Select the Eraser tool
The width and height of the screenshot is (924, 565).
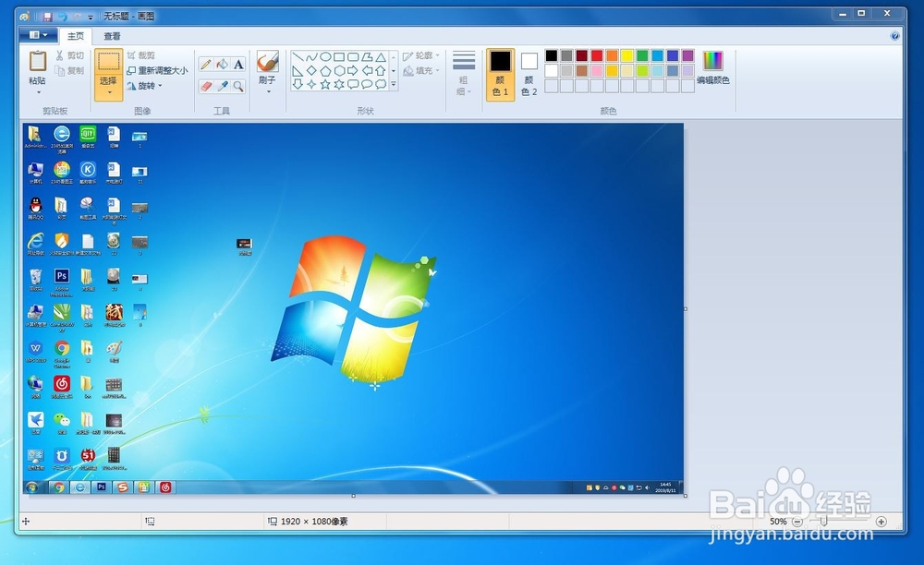coord(206,86)
